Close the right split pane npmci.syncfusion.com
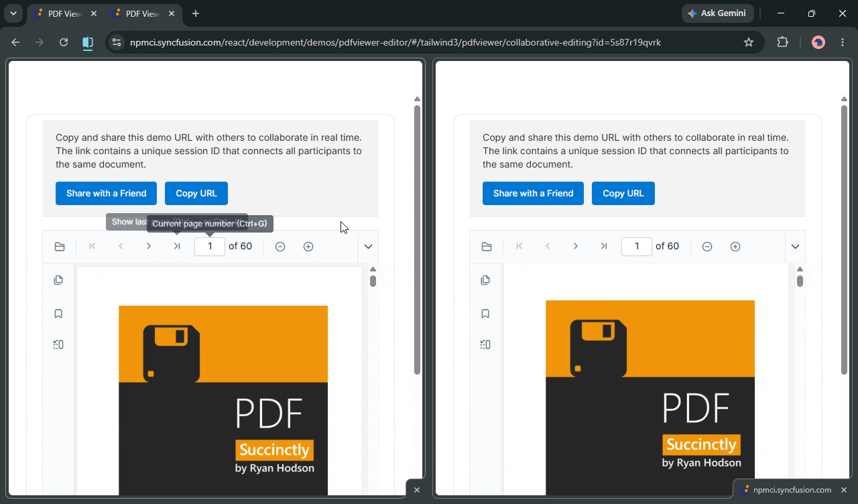 (845, 490)
